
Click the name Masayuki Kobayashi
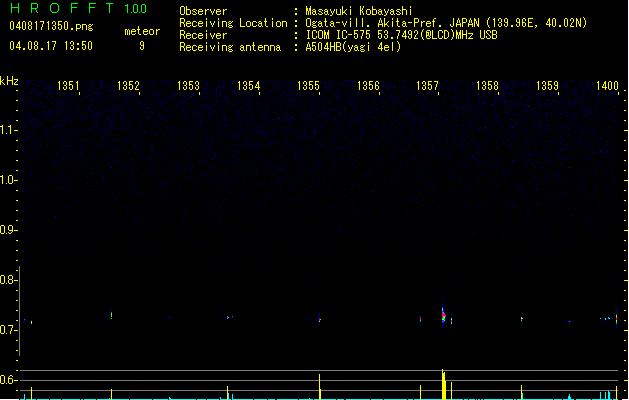tap(359, 11)
